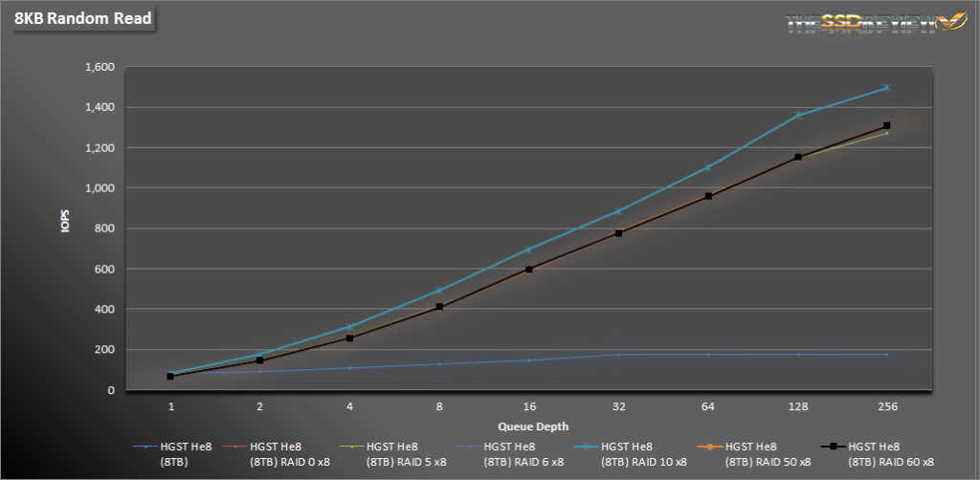Click the black RAID 60 marker at queue depth 64
The image size is (980, 480).
coord(708,196)
